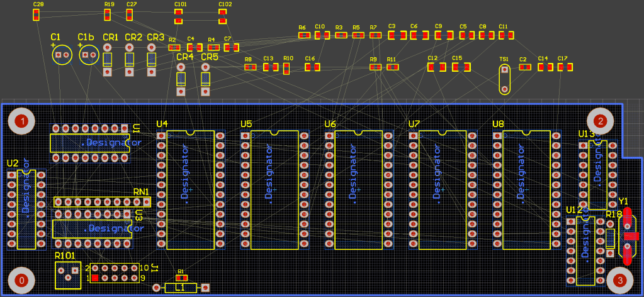Select the L1 inductor footprint
This screenshot has height=297, width=644.
click(x=180, y=288)
